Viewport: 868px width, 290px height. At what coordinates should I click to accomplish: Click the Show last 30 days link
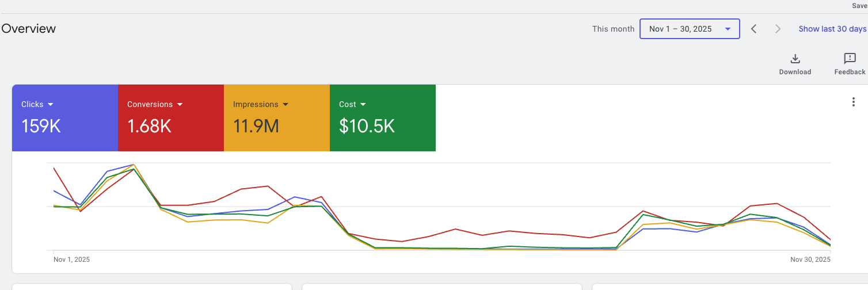832,29
